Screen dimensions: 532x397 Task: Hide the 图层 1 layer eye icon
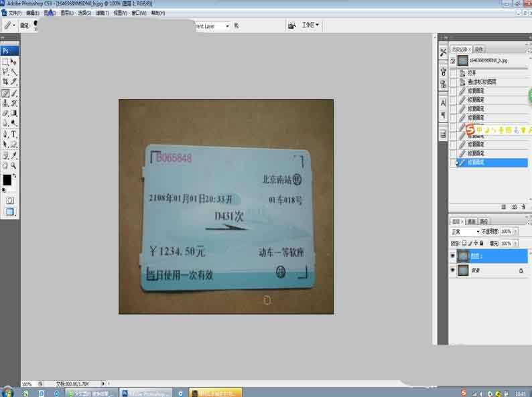(452, 256)
